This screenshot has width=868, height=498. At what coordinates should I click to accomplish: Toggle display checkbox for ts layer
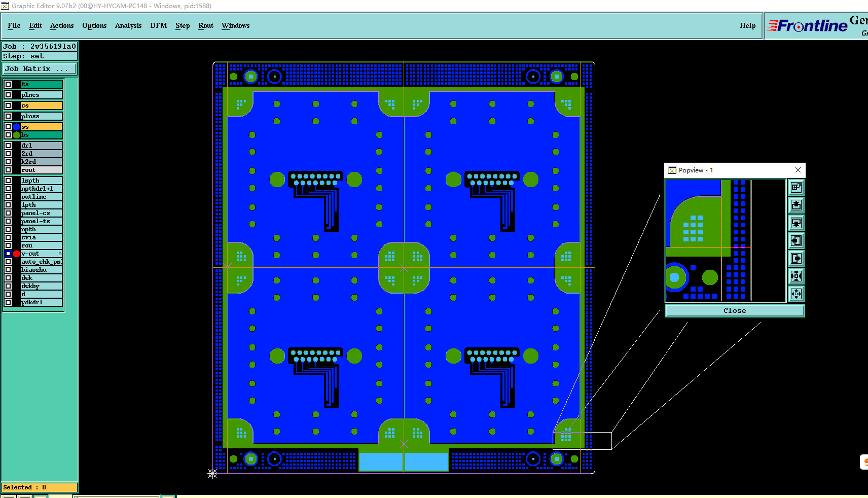pos(8,84)
